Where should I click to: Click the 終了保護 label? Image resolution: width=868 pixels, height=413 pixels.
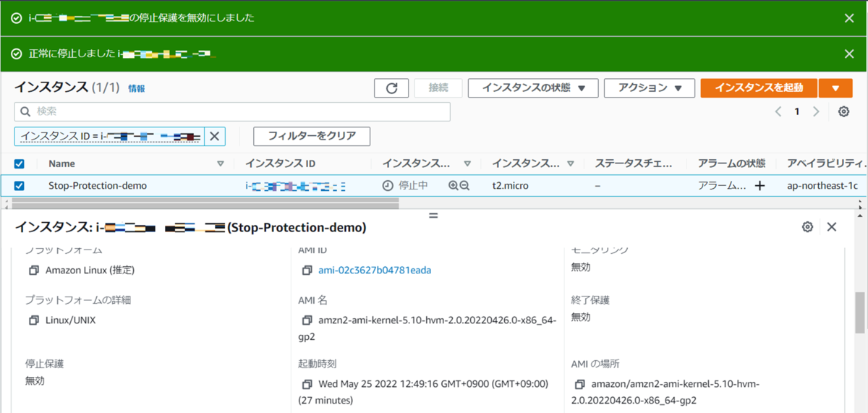pyautogui.click(x=590, y=300)
